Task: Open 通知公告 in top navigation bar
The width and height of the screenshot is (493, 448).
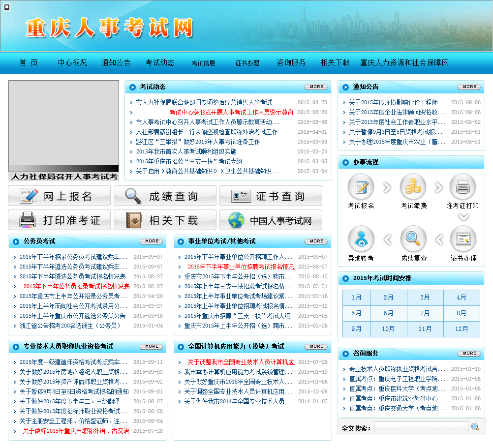Action: click(x=116, y=62)
